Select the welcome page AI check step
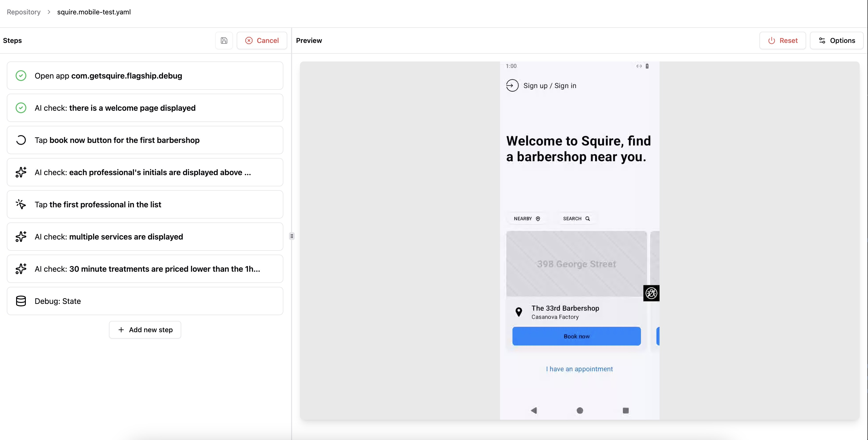 tap(145, 108)
